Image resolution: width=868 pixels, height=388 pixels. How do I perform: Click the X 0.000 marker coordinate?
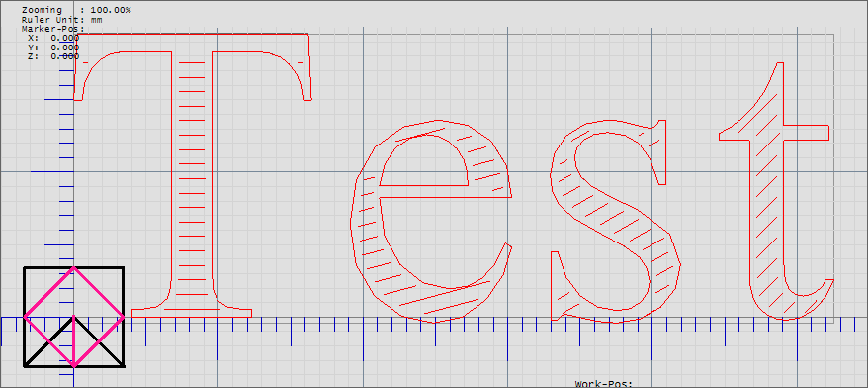coord(53,38)
